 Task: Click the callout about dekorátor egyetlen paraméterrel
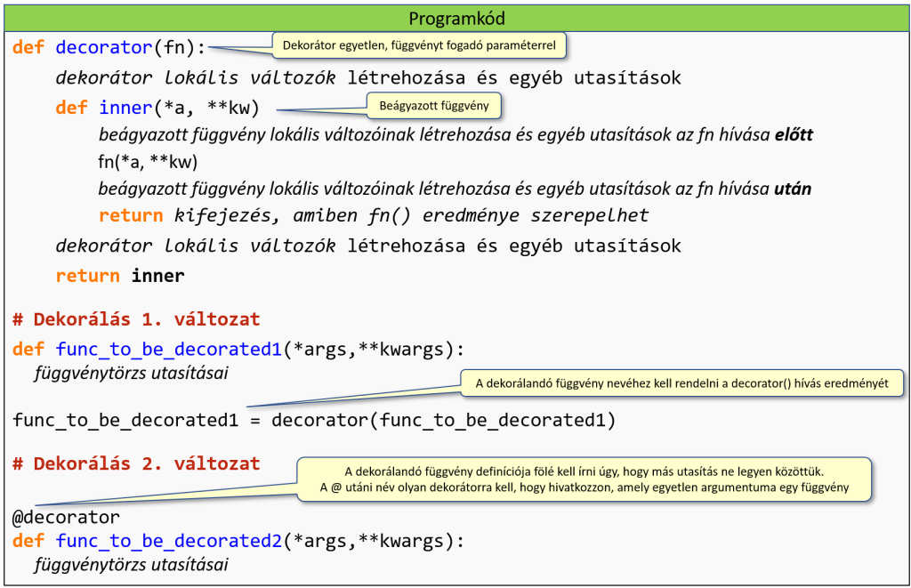pyautogui.click(x=418, y=44)
